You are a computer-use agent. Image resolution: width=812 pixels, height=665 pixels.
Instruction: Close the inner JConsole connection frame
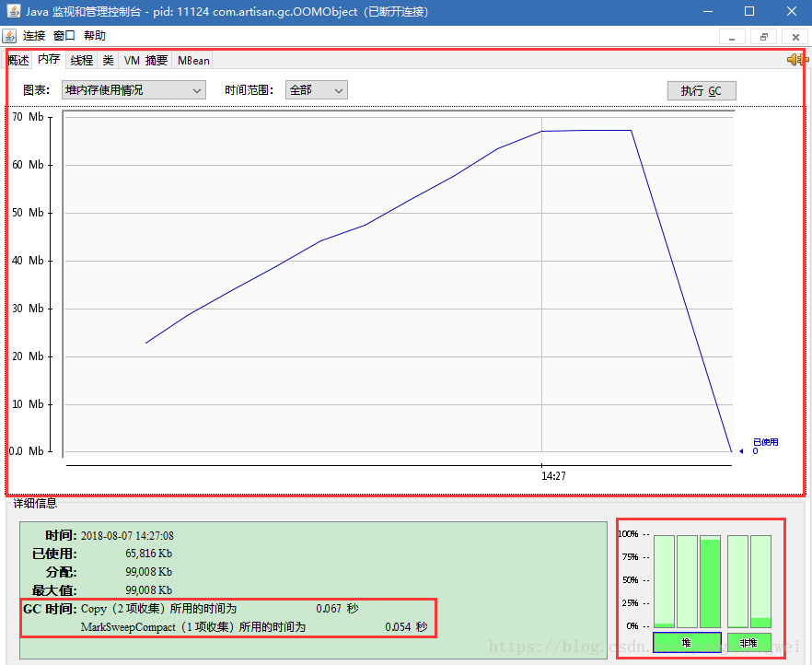pos(795,37)
